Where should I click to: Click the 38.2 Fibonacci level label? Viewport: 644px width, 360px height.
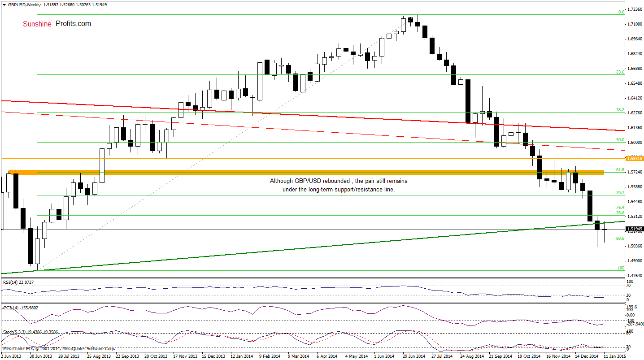[621, 109]
